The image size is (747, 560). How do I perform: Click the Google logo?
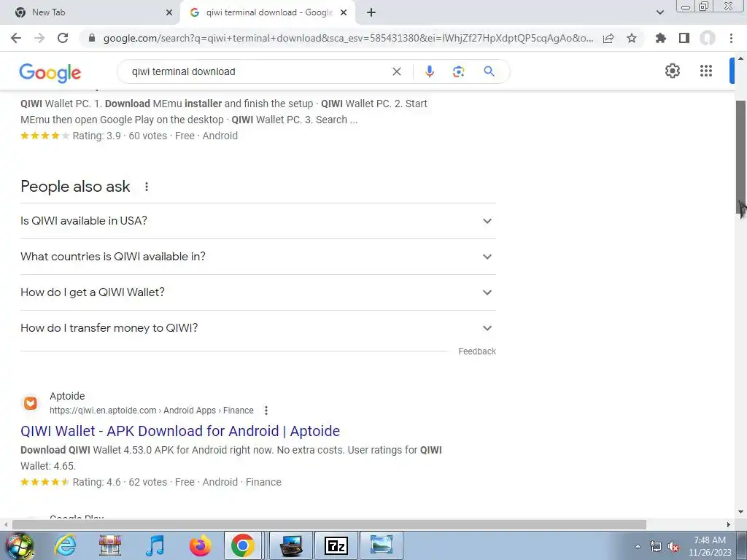point(50,73)
